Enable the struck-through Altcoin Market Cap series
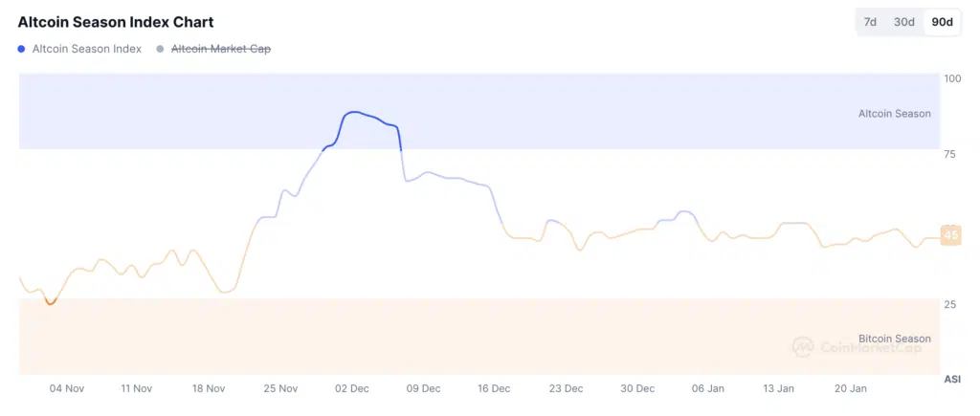980x416 pixels. [x=220, y=49]
